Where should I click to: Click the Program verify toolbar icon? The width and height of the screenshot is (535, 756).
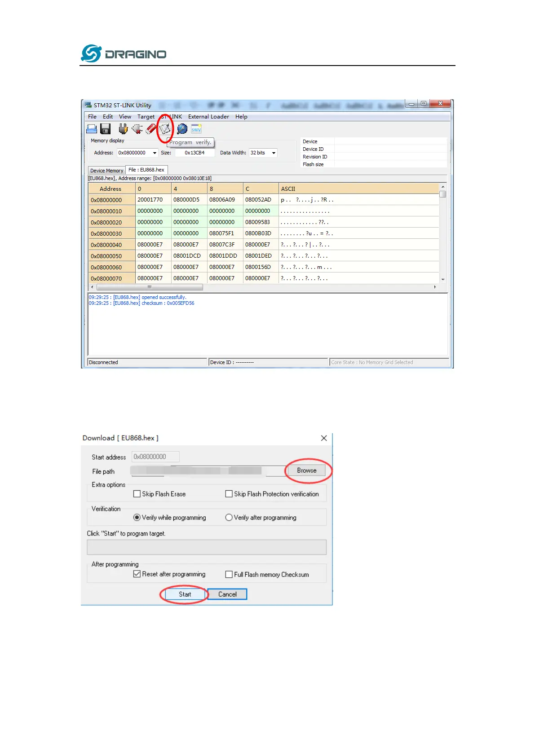(165, 129)
